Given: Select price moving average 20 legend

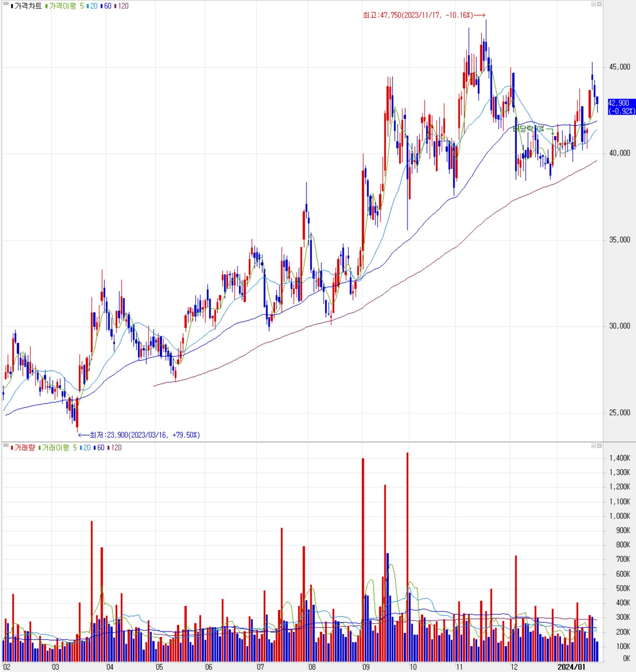Looking at the screenshot, I should (x=92, y=6).
